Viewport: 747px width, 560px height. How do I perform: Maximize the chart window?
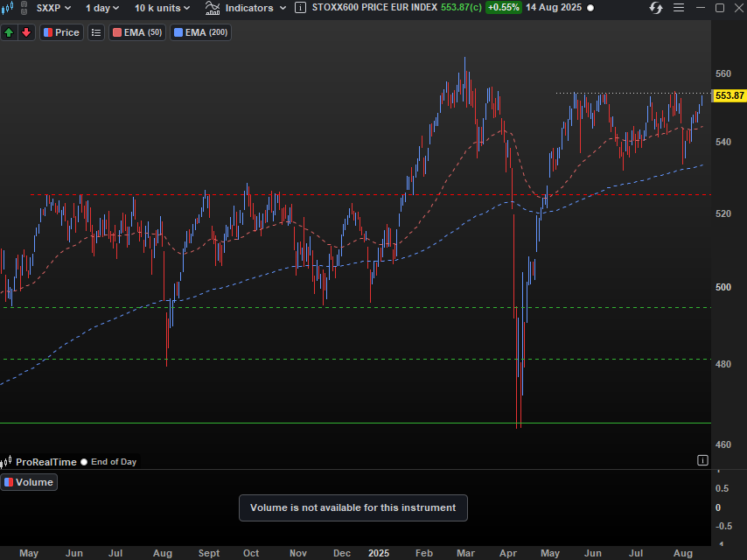[x=720, y=8]
